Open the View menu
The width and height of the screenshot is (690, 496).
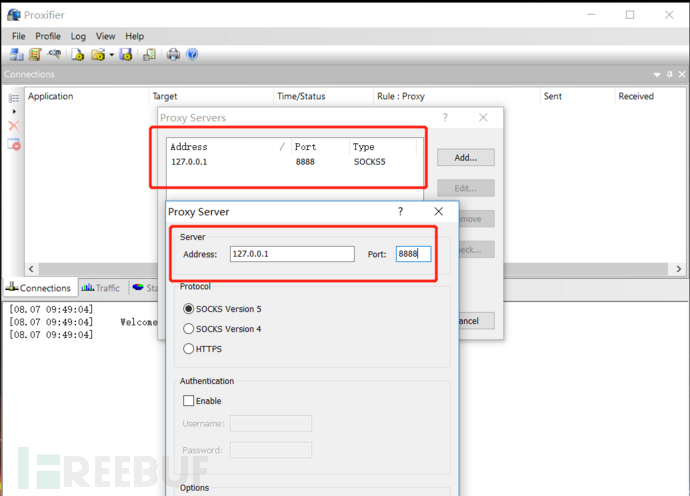point(106,36)
